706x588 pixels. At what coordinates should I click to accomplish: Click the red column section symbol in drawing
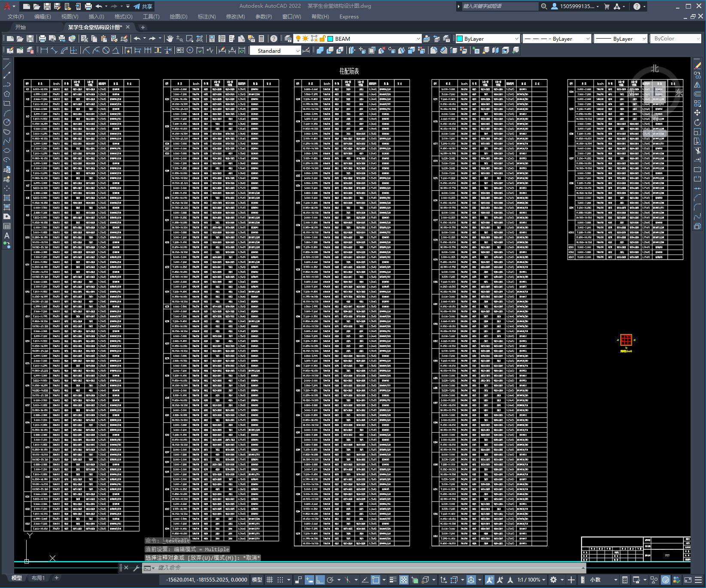(626, 341)
